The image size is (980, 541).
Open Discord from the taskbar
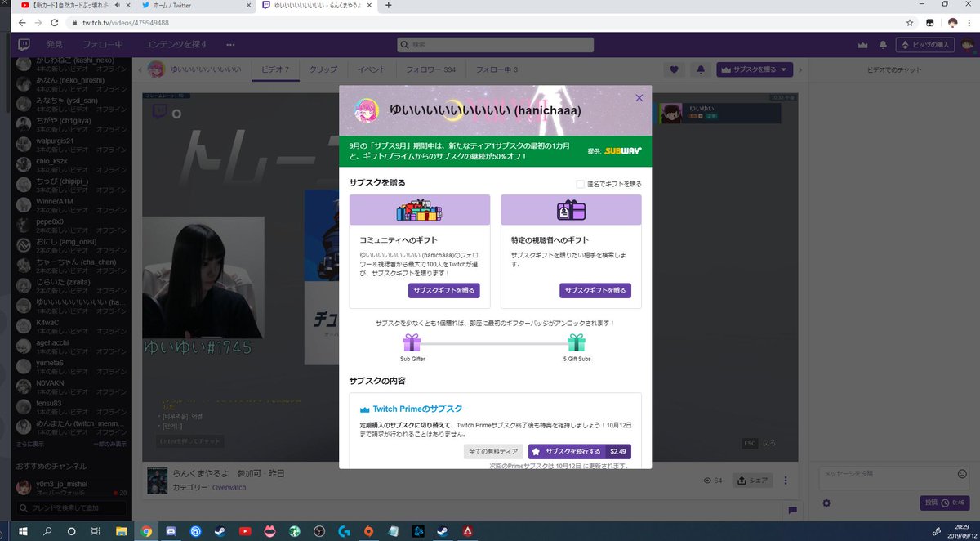coord(171,531)
